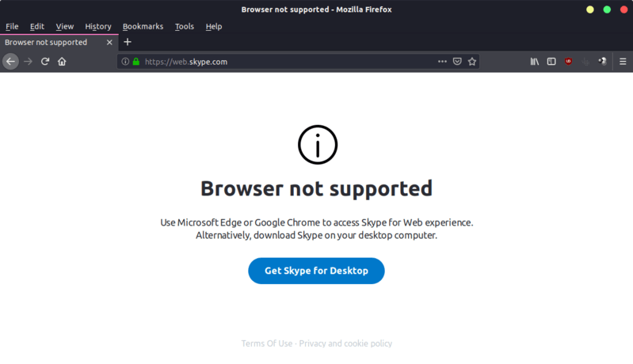The width and height of the screenshot is (633, 364).
Task: Open the home page icon
Action: [x=62, y=62]
